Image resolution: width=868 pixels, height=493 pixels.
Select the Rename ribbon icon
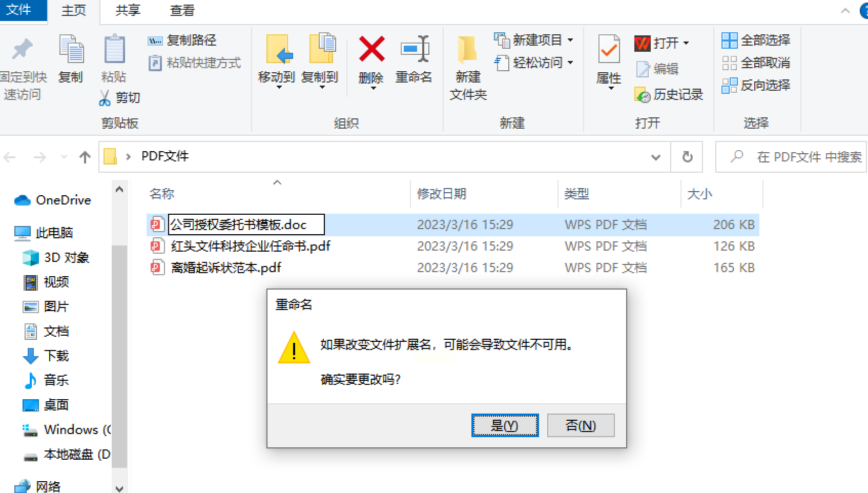point(414,49)
